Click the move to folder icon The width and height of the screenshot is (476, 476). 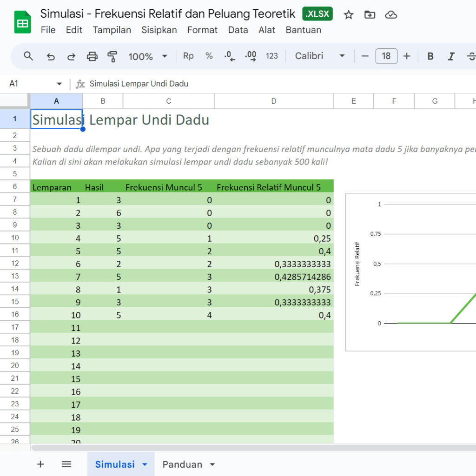pos(370,15)
